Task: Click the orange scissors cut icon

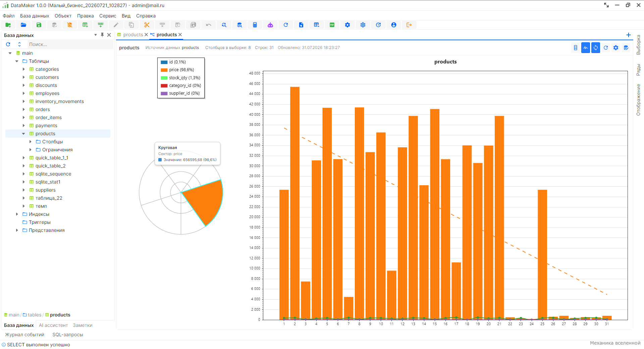Action: click(147, 25)
